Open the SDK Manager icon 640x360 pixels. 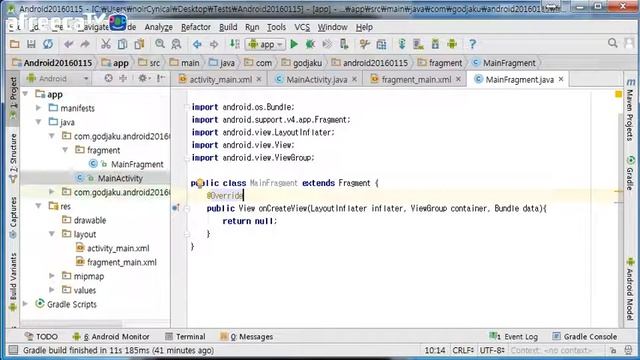point(435,44)
